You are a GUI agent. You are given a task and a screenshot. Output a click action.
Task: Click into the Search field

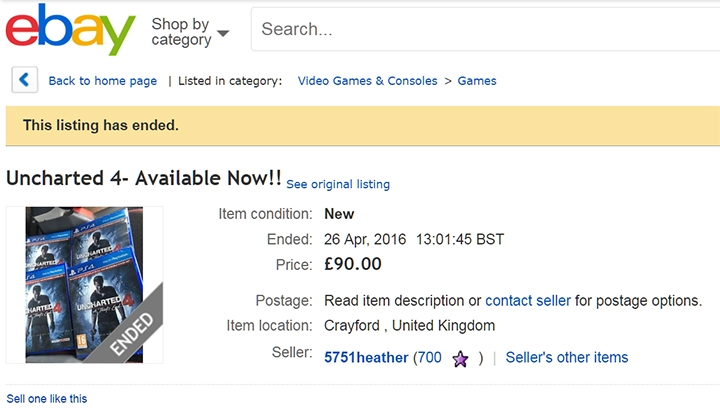click(x=480, y=29)
